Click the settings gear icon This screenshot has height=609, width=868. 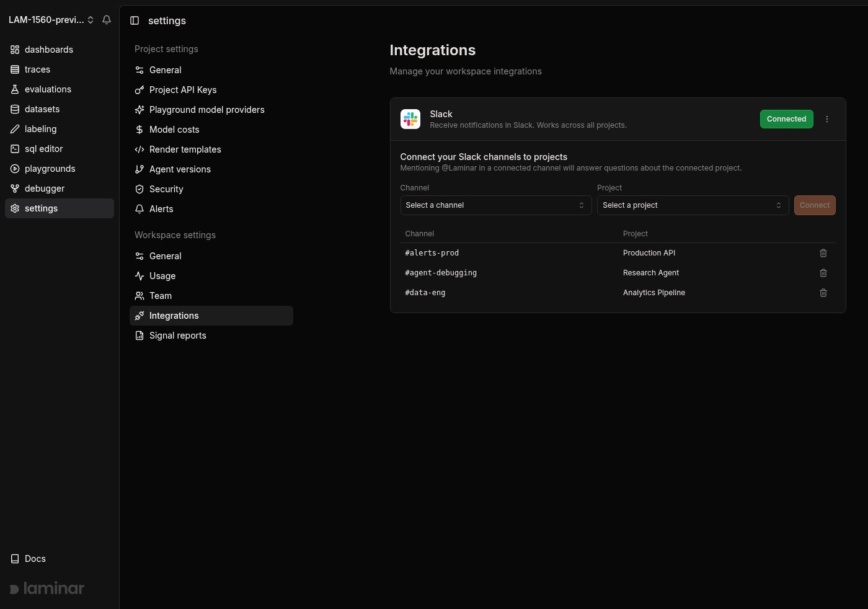coord(15,208)
